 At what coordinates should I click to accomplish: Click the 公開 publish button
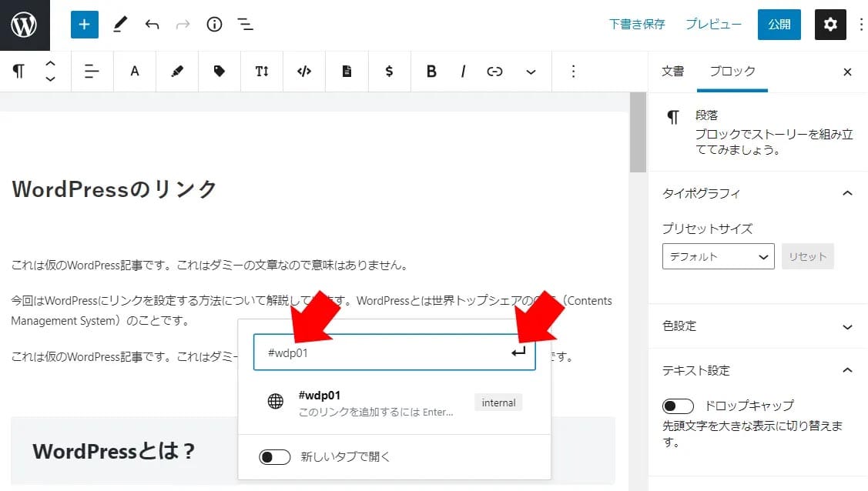tap(779, 25)
